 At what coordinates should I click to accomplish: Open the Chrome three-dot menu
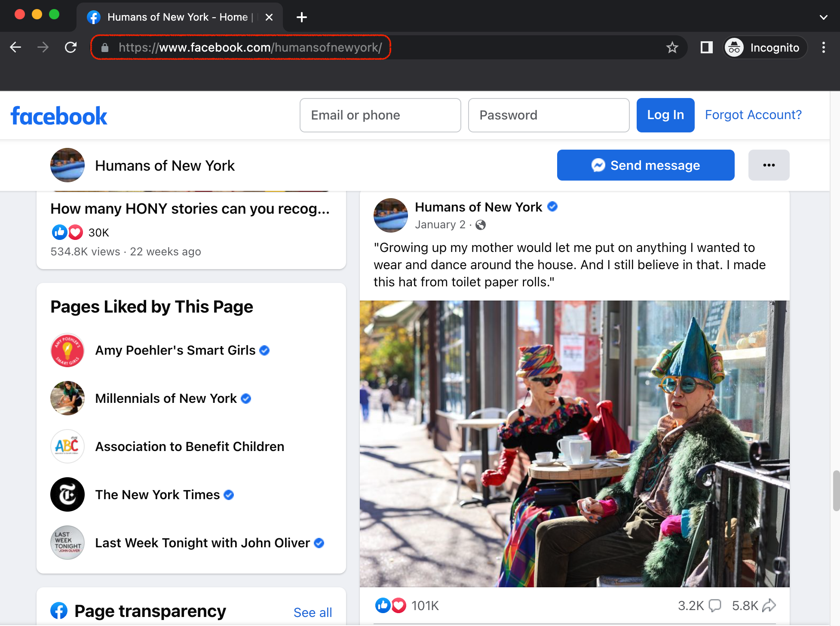point(824,47)
